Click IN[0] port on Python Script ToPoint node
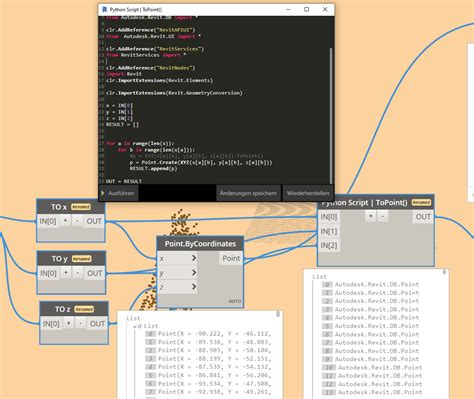Screen dimensions: 474x399 click(x=329, y=217)
